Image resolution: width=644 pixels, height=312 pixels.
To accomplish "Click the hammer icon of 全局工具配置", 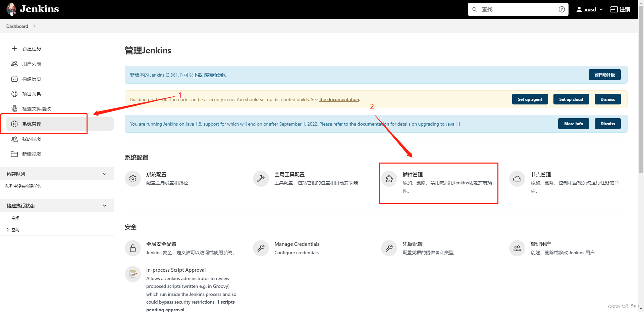I will [x=261, y=179].
